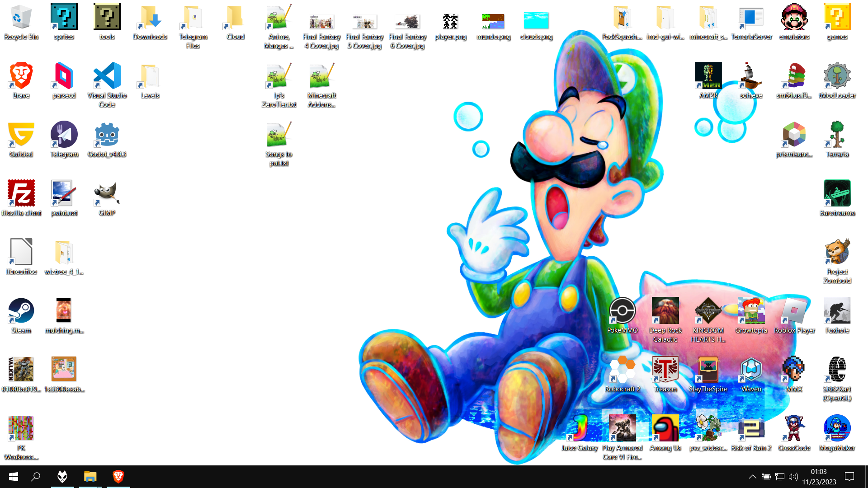The width and height of the screenshot is (868, 488).
Task: Select the Waven shortcut
Action: [x=751, y=374]
